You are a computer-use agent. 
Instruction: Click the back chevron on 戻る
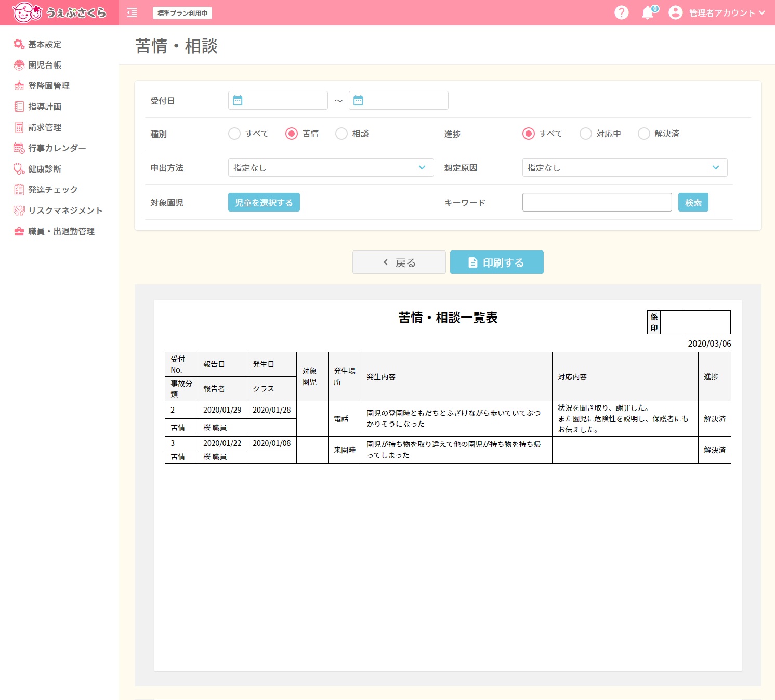(x=386, y=262)
